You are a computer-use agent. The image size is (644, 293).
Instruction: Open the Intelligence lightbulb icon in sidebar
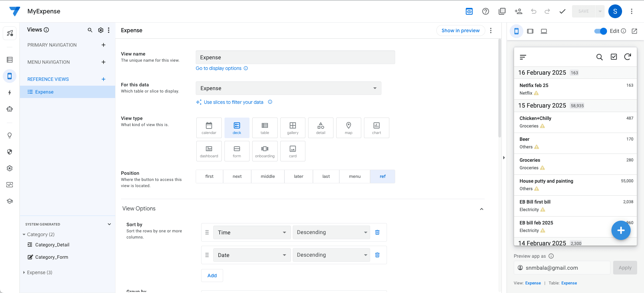pyautogui.click(x=10, y=135)
